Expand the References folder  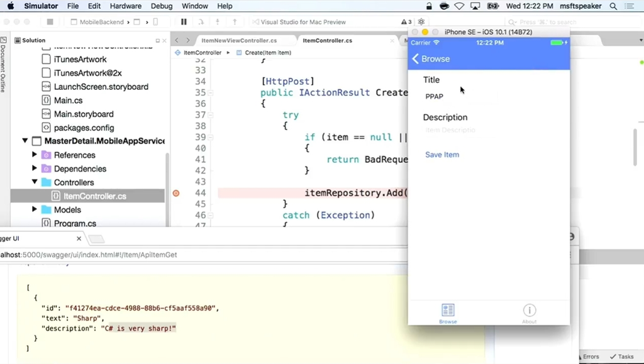[x=35, y=155]
